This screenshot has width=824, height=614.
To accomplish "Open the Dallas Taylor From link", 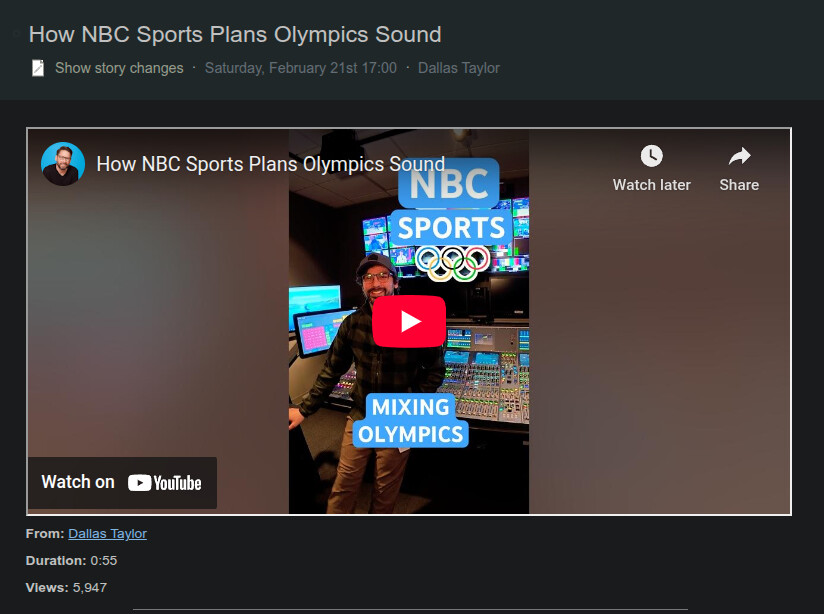I will (107, 534).
